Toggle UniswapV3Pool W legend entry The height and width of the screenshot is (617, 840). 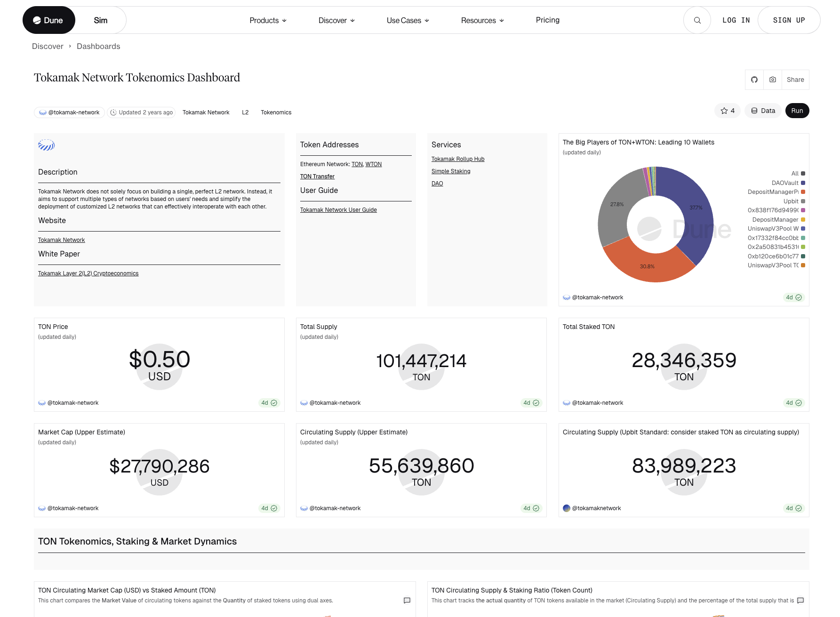[776, 229]
